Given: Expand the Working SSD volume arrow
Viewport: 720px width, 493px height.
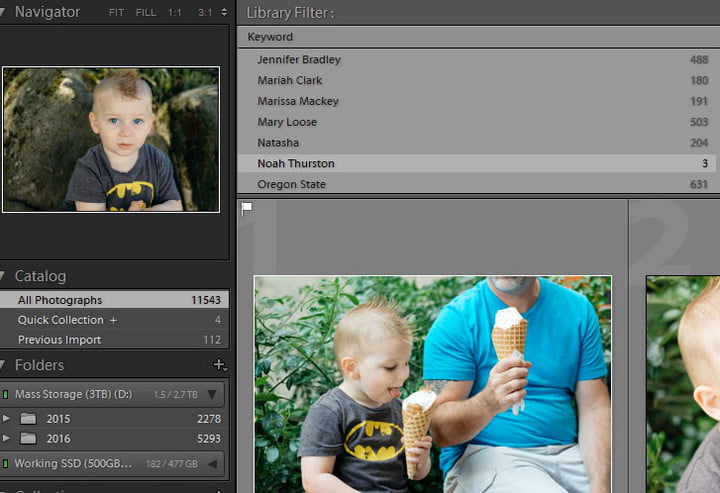Looking at the screenshot, I should [x=212, y=464].
